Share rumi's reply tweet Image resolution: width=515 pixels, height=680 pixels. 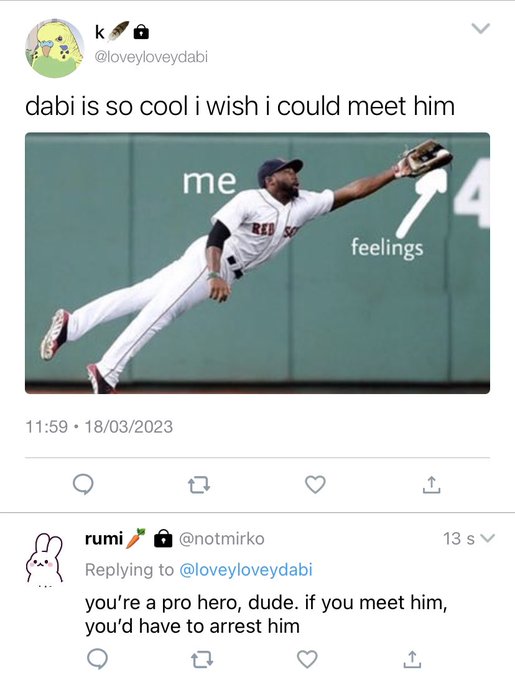point(412,659)
